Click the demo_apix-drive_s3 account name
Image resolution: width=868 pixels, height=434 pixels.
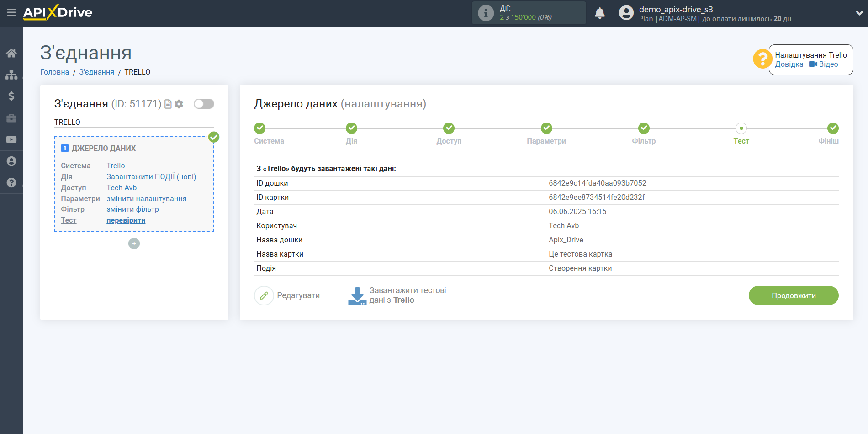point(676,9)
